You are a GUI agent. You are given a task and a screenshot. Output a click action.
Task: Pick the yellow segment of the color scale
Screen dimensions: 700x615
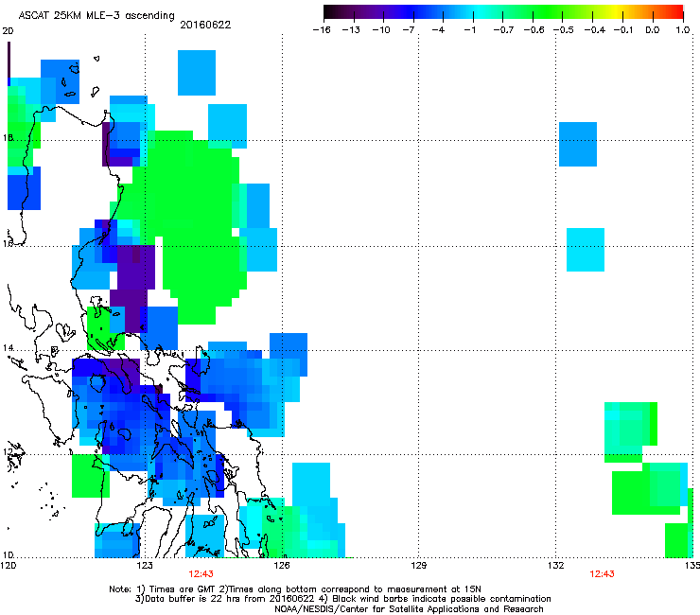(x=618, y=12)
